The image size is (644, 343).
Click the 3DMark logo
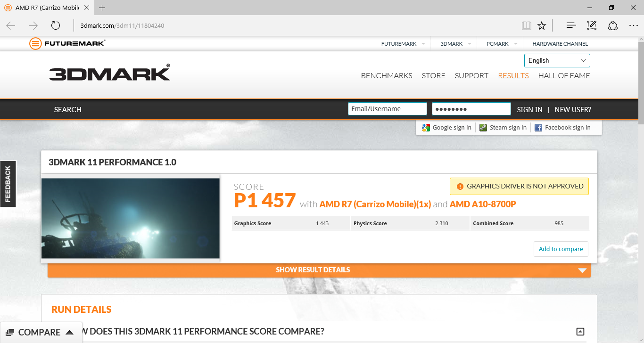coord(109,73)
